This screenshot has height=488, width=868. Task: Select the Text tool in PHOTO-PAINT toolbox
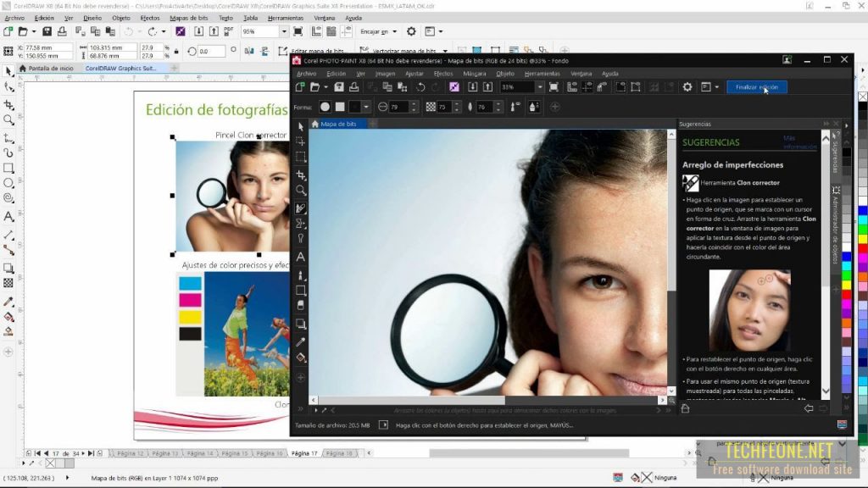pyautogui.click(x=301, y=257)
